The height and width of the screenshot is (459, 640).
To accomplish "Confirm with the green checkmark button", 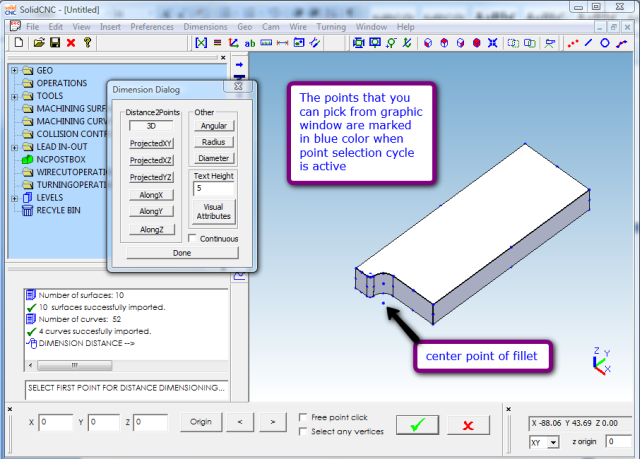I will tap(416, 425).
